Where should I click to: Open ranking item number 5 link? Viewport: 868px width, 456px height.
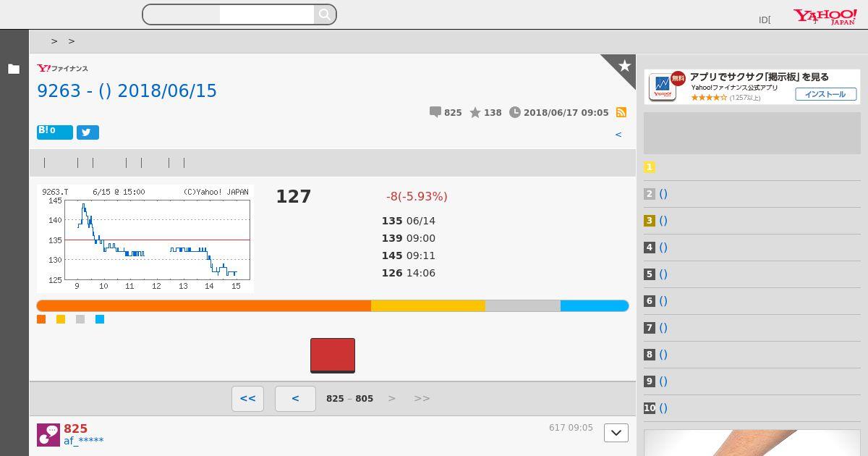663,274
